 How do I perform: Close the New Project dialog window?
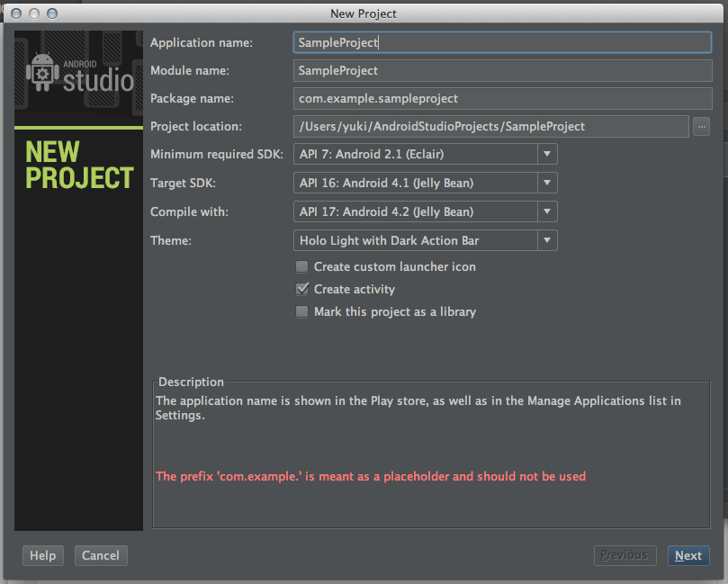[x=16, y=13]
